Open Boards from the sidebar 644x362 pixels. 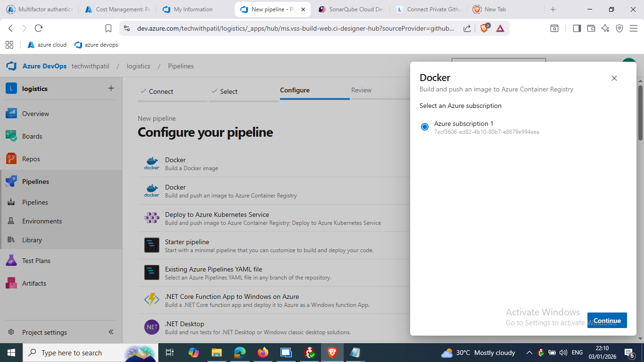(x=32, y=136)
